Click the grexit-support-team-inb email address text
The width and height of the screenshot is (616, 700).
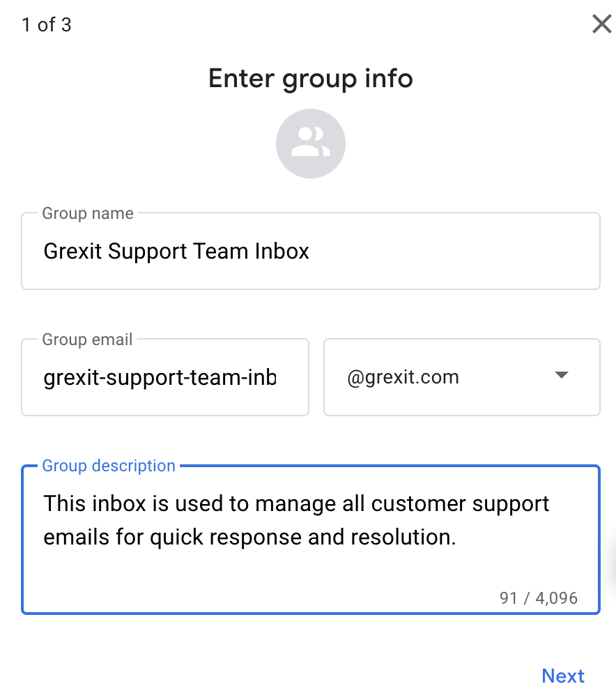(x=160, y=377)
